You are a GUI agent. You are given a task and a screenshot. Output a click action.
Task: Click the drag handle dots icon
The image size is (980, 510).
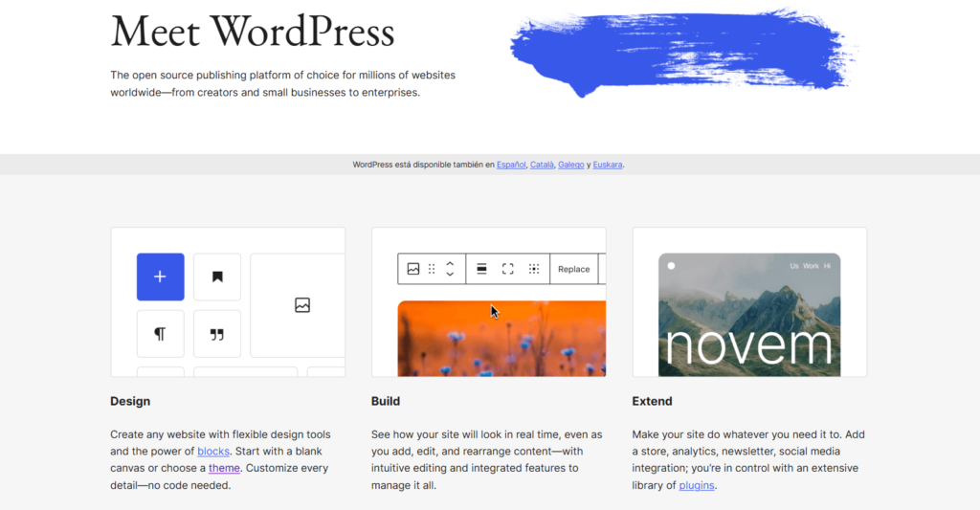[432, 269]
